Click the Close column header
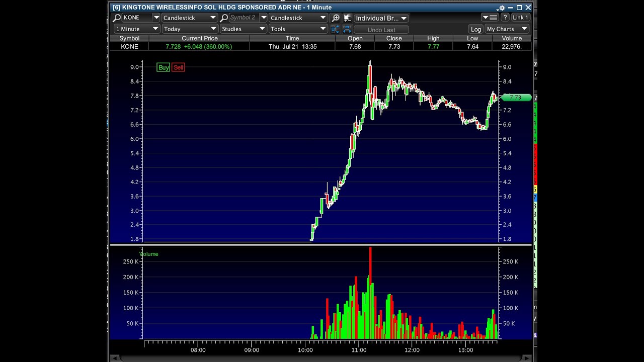Viewport: 644px width, 362px height. (394, 38)
